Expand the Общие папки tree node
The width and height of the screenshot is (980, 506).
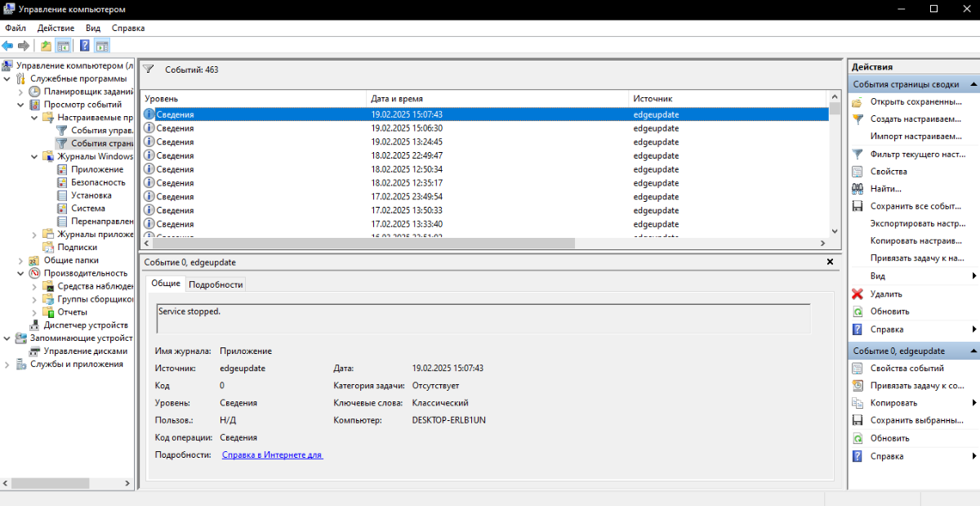20,260
